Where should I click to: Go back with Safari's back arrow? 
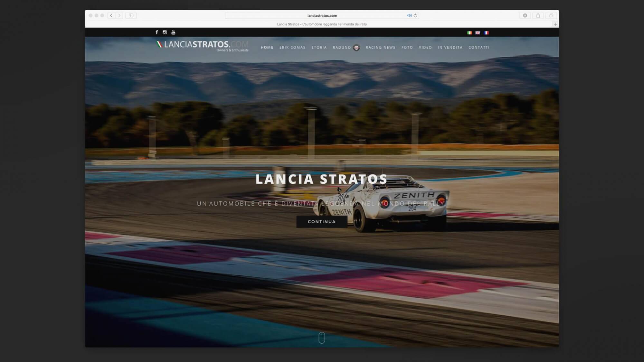click(x=111, y=15)
